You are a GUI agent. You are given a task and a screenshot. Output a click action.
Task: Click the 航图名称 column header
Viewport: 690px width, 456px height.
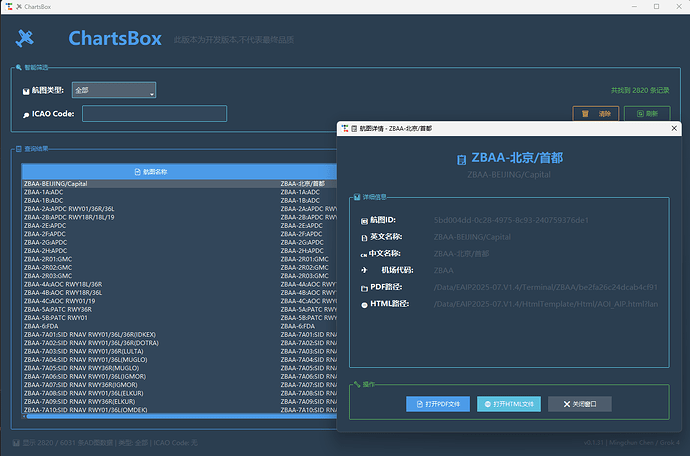coord(150,172)
